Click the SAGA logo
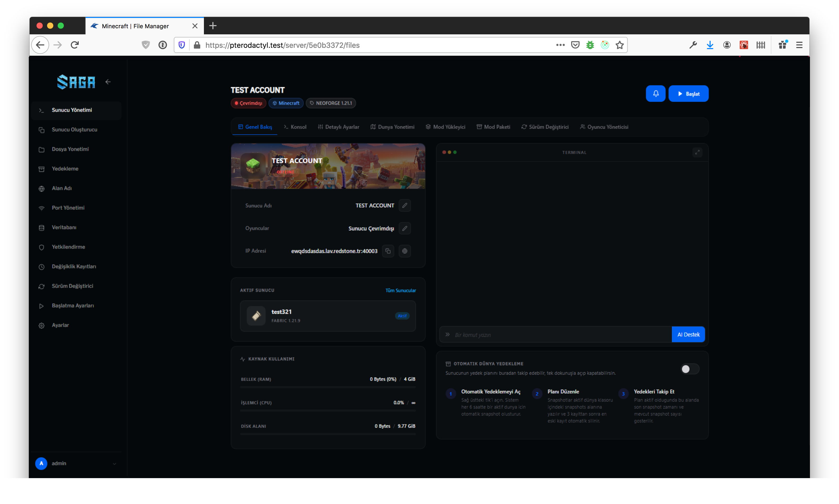The image size is (839, 504). pyautogui.click(x=76, y=82)
